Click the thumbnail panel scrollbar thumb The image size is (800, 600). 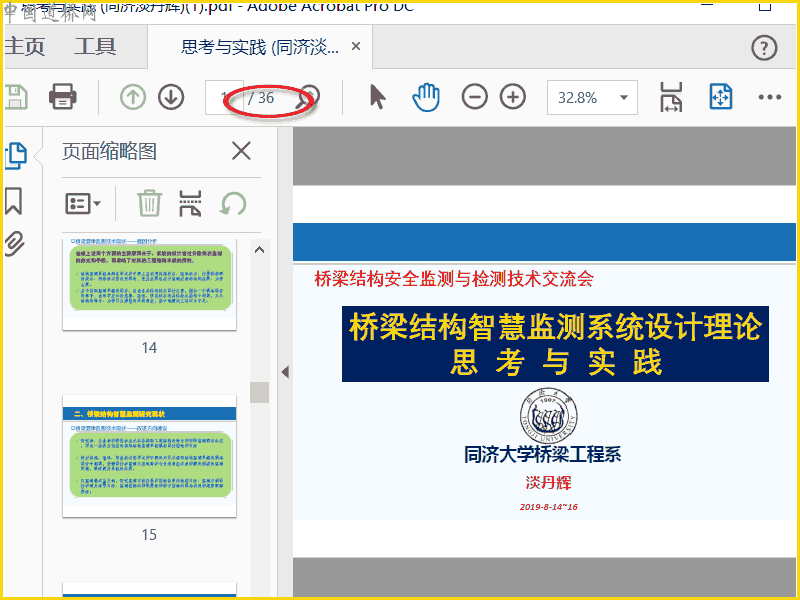point(259,392)
